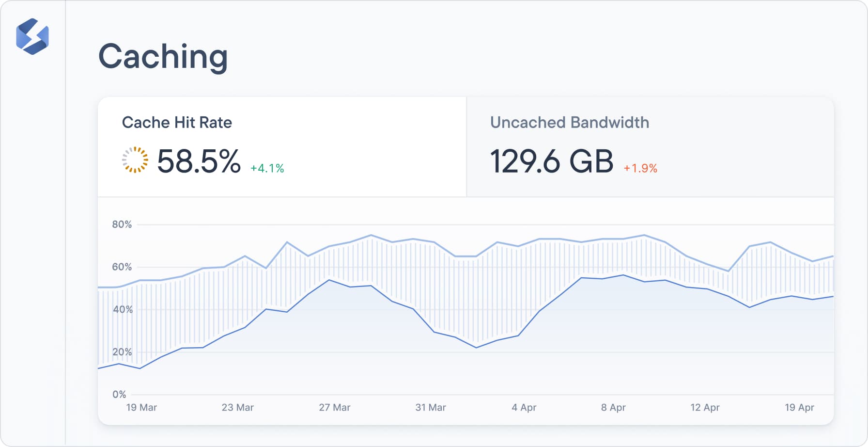Click the 80% y-axis label

tap(122, 224)
